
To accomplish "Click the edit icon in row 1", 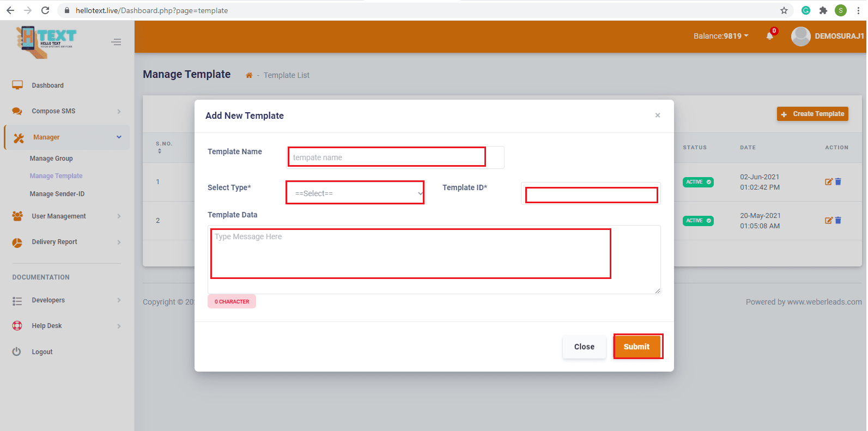I will pyautogui.click(x=828, y=182).
